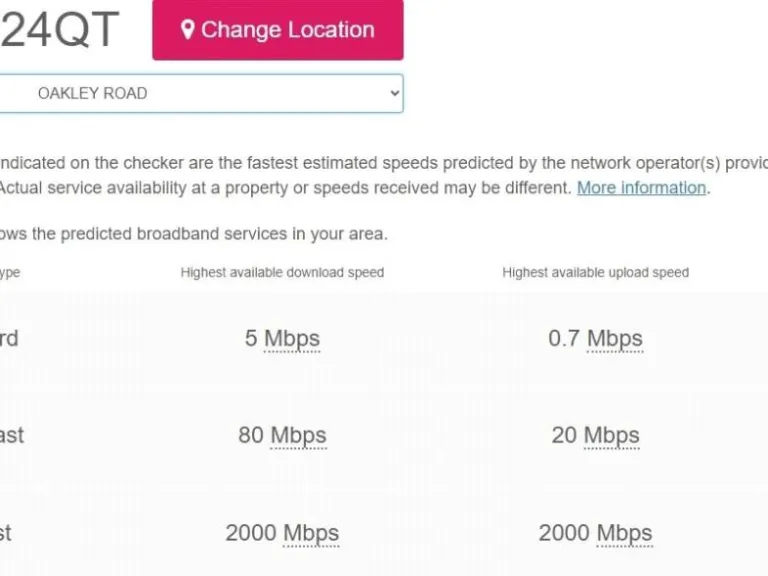Click the Mbps abbreviation beside 0.7
This screenshot has height=576, width=768.
(x=614, y=339)
